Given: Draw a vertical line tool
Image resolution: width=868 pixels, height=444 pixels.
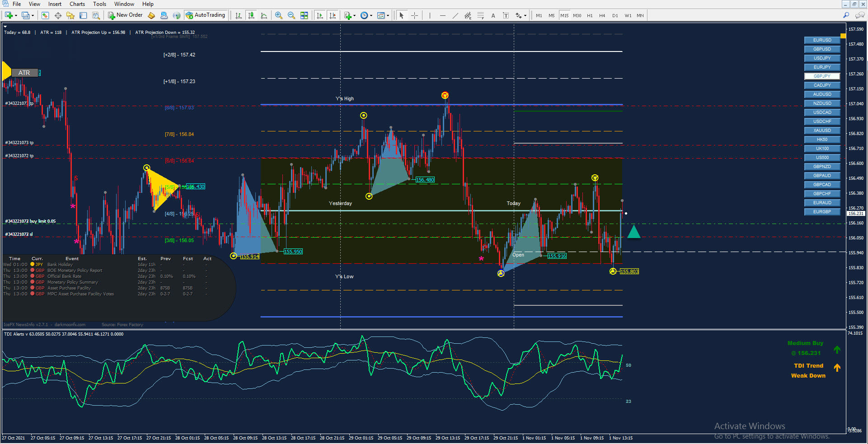Looking at the screenshot, I should [x=430, y=15].
